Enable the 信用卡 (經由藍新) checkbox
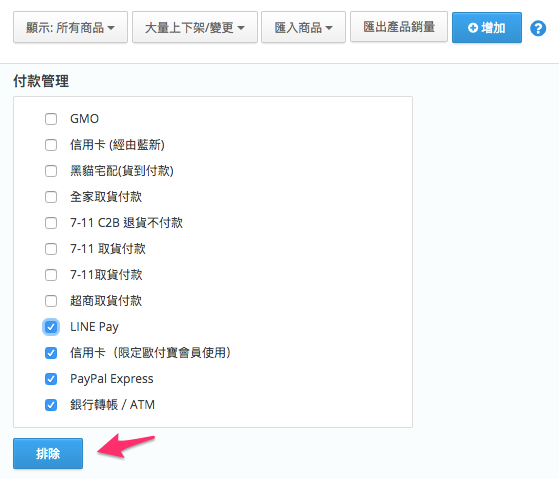Screen dimensions: 559x479 click(51, 145)
